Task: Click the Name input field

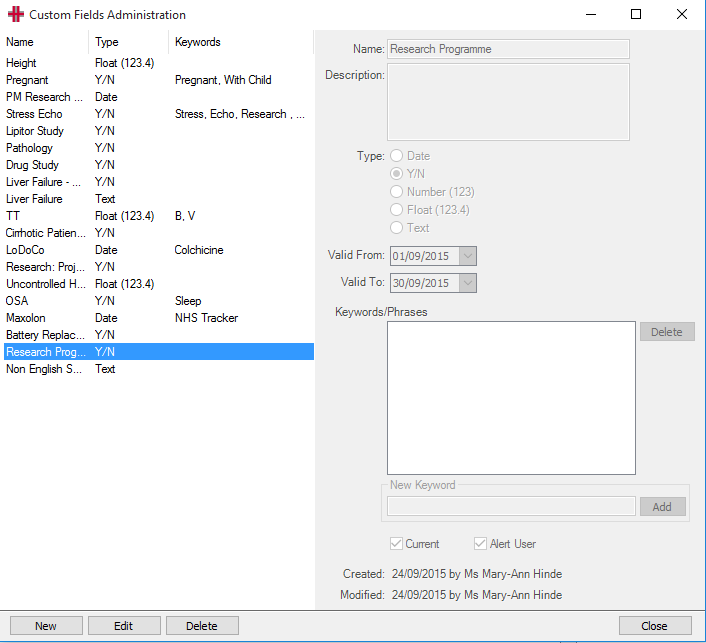Action: 508,49
